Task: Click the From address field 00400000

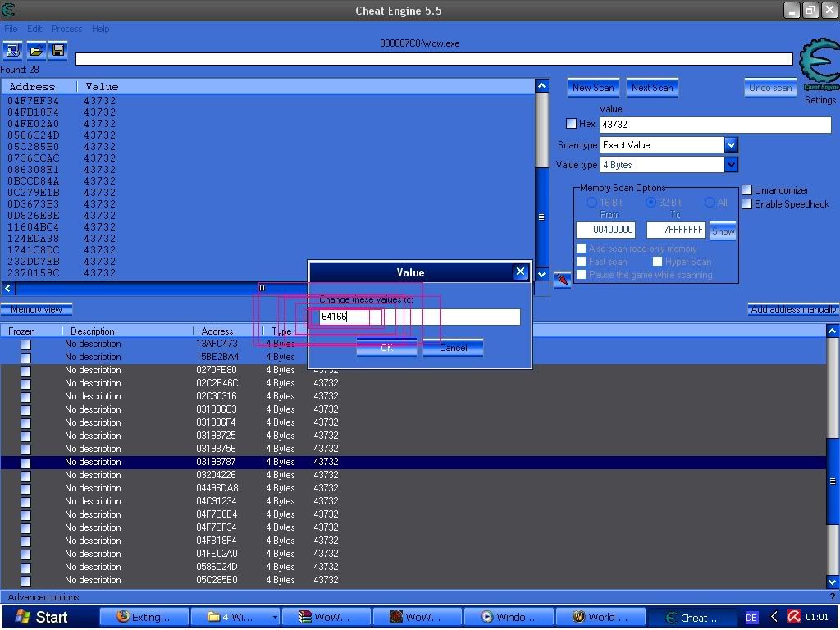Action: pos(606,230)
